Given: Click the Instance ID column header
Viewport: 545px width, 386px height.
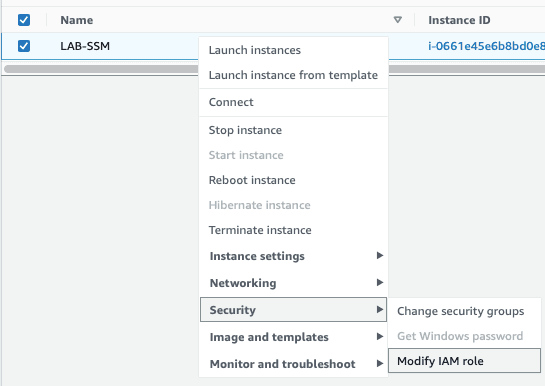Looking at the screenshot, I should click(459, 20).
